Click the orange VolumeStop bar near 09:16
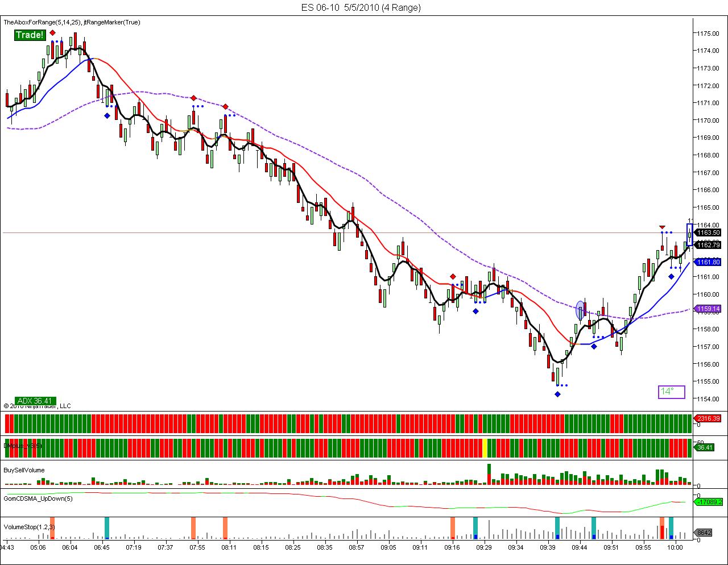Viewport: 728px width, 565px height. 453,527
